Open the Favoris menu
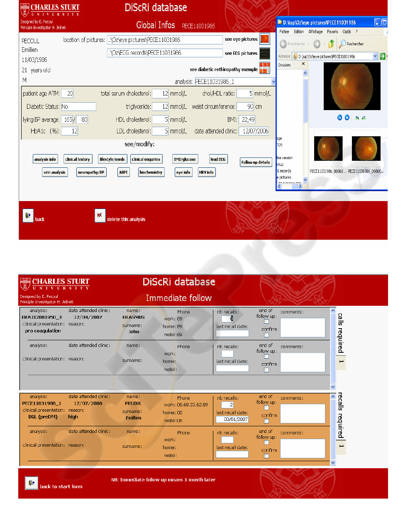Image resolution: width=420 pixels, height=521 pixels. tap(332, 32)
